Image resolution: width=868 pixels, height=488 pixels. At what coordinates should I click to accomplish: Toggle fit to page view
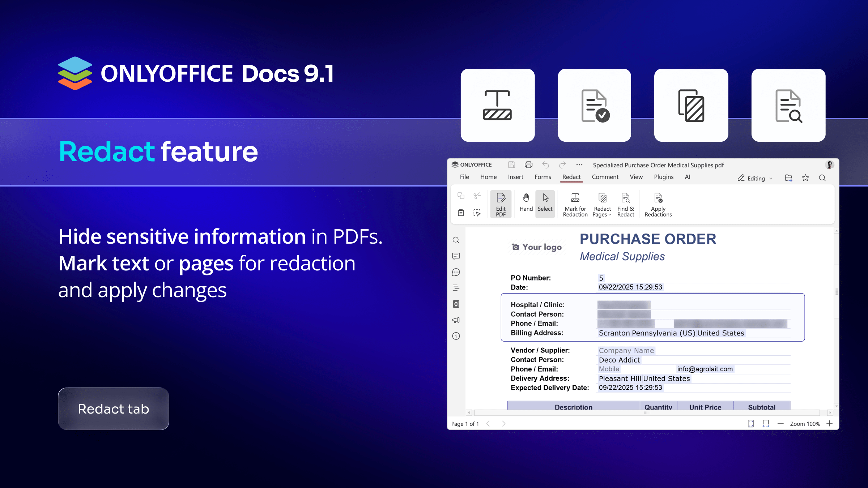pyautogui.click(x=751, y=424)
